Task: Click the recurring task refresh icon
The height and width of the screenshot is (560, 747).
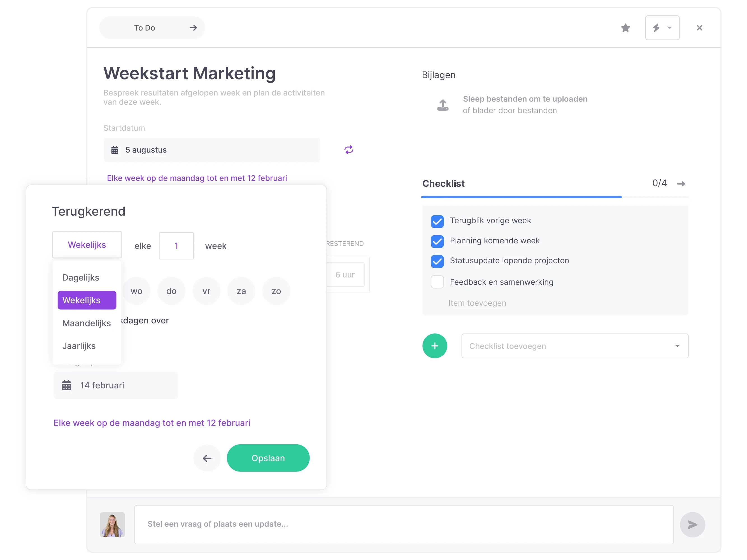Action: [x=349, y=150]
